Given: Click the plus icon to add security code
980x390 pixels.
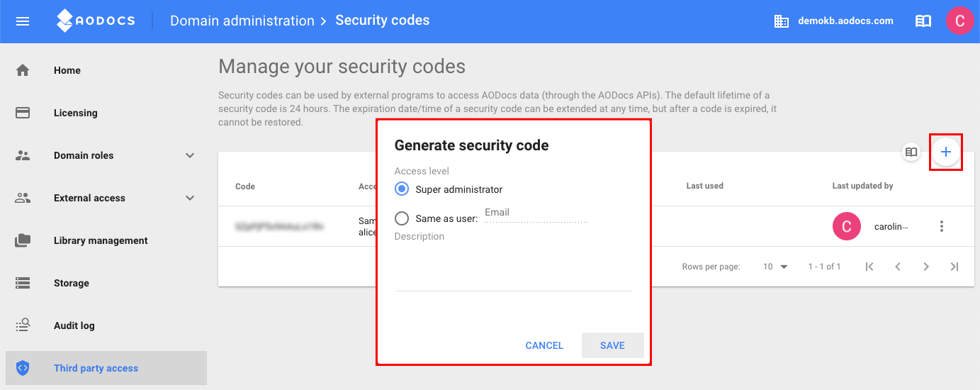Looking at the screenshot, I should click(945, 152).
